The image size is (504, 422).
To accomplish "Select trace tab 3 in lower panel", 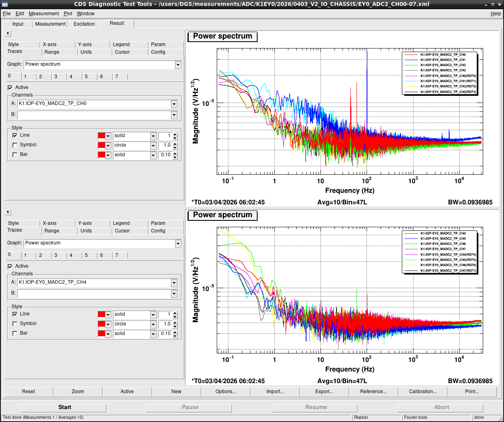I will point(56,255).
